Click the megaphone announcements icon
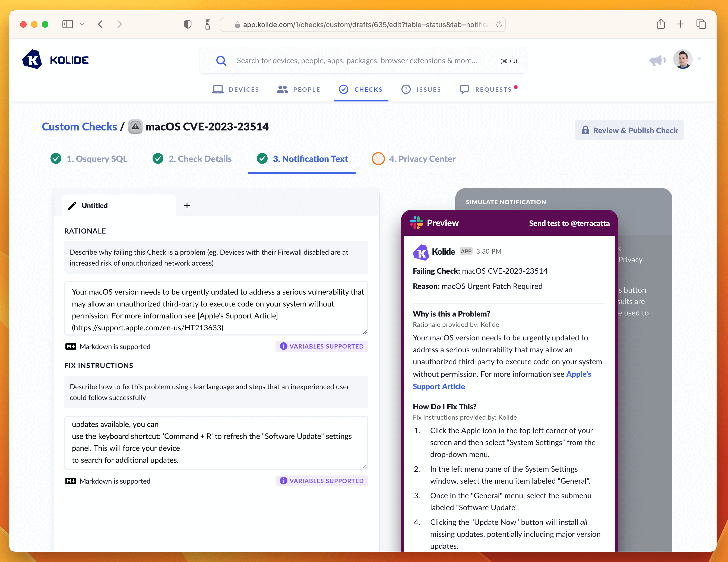Image resolution: width=728 pixels, height=562 pixels. [657, 60]
